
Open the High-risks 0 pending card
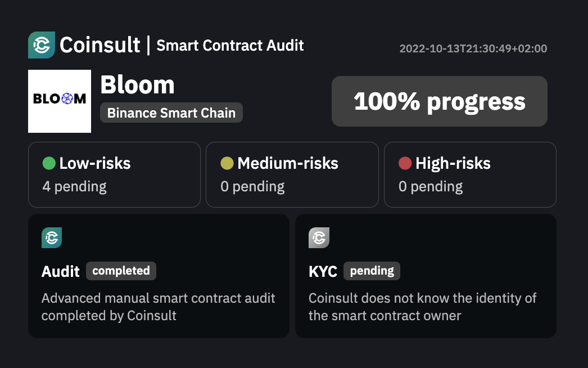[470, 174]
